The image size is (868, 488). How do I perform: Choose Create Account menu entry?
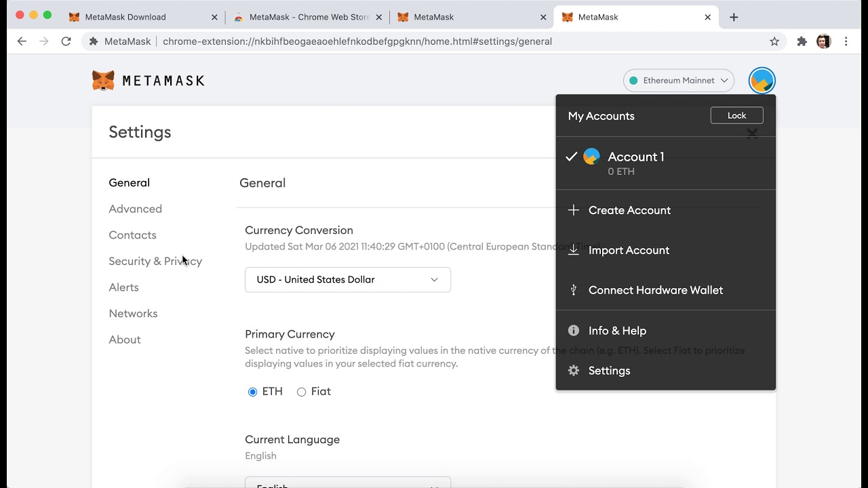click(665, 210)
